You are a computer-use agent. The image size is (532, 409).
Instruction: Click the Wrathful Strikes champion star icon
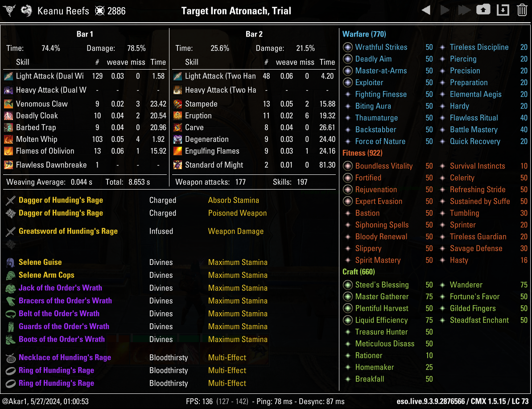click(x=348, y=47)
